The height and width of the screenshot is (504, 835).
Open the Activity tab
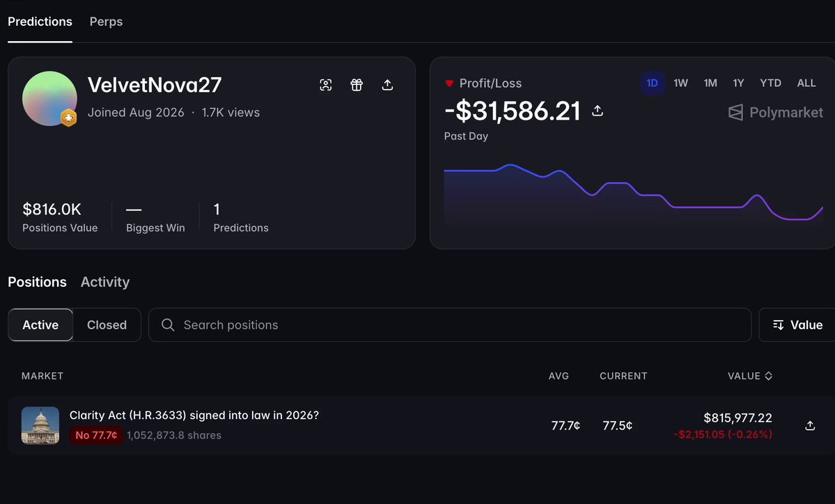(105, 281)
